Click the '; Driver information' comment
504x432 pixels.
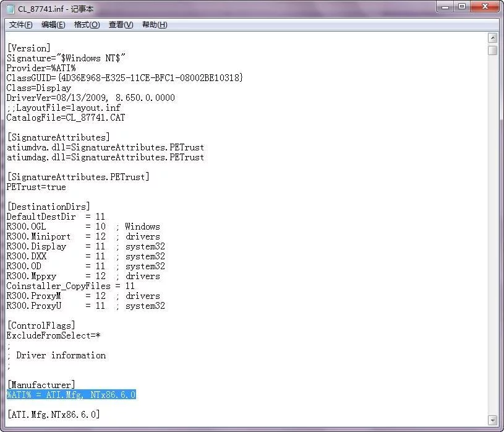pyautogui.click(x=56, y=355)
